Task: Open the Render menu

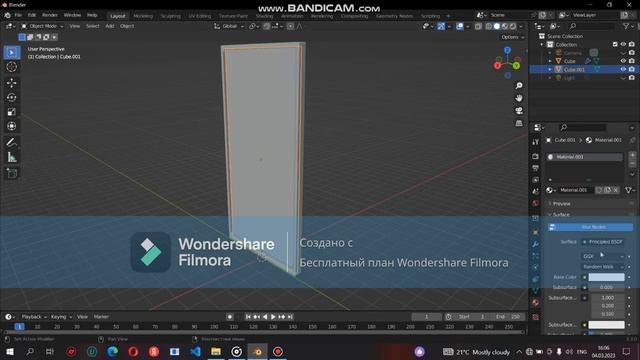Action: click(x=50, y=15)
